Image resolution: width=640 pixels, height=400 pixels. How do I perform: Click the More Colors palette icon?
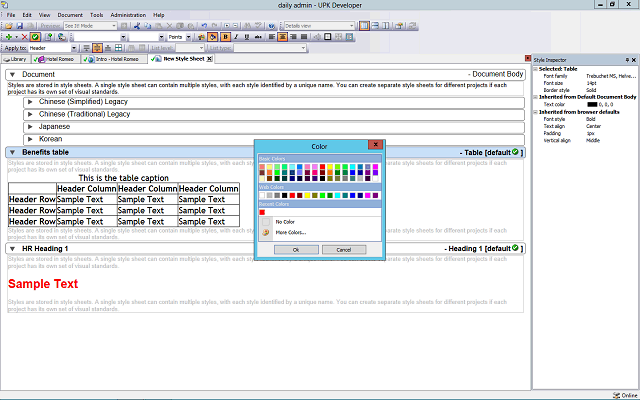click(265, 232)
